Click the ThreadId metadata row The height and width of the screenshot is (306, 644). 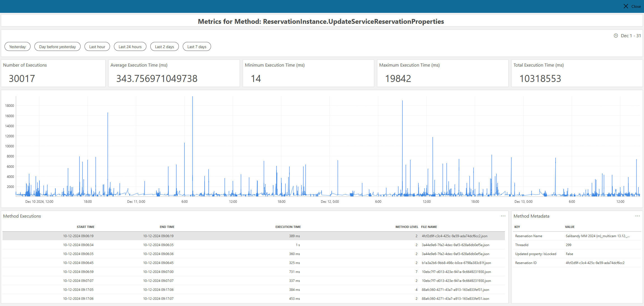(x=577, y=245)
